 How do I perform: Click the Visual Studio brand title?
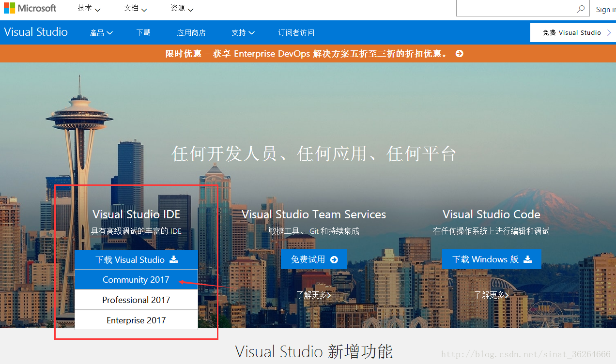(x=36, y=32)
